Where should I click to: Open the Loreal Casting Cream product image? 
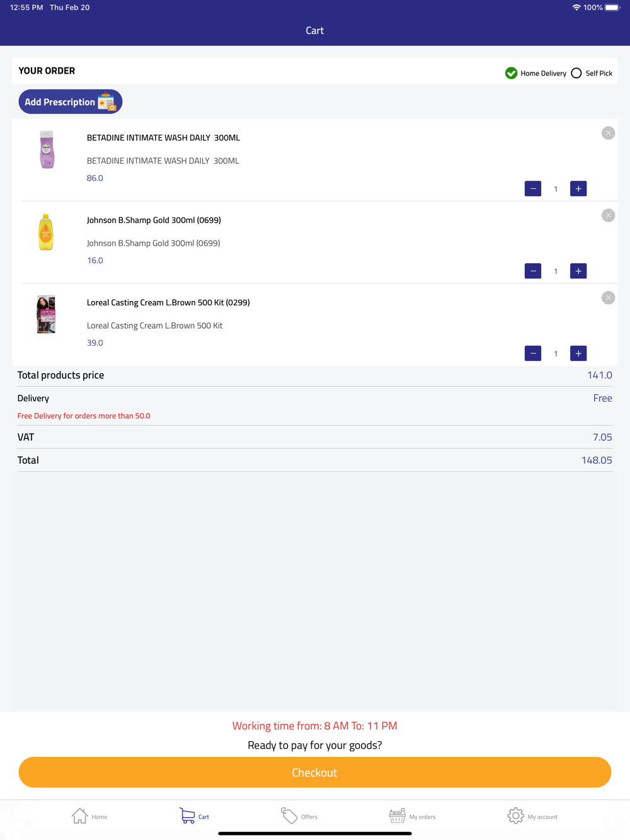point(46,314)
